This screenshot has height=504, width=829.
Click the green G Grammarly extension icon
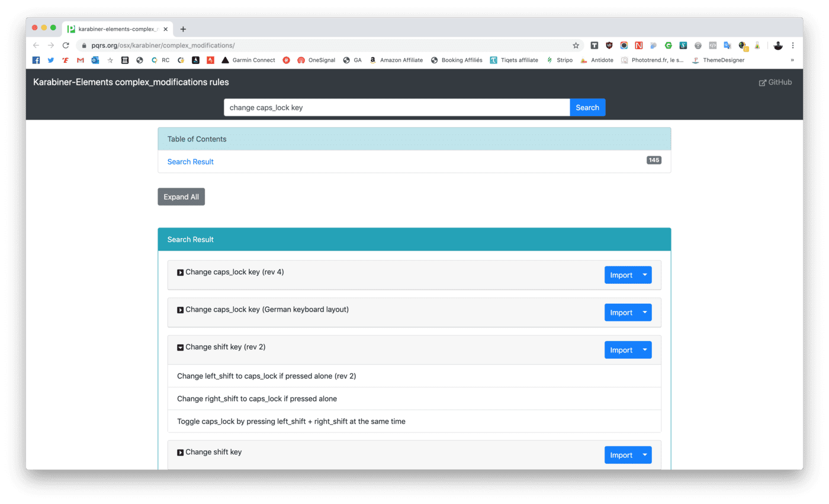pyautogui.click(x=669, y=45)
